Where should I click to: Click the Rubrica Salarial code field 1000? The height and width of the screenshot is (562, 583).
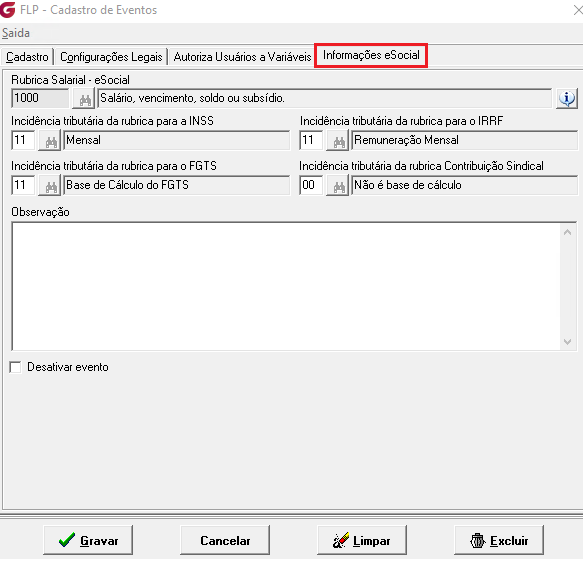40,98
